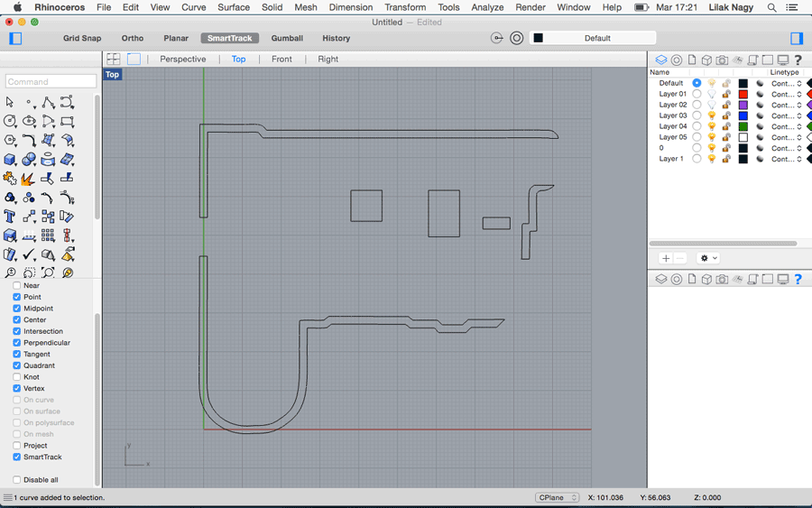The width and height of the screenshot is (812, 508).
Task: Switch to the Perspective viewport tab
Action: click(183, 59)
